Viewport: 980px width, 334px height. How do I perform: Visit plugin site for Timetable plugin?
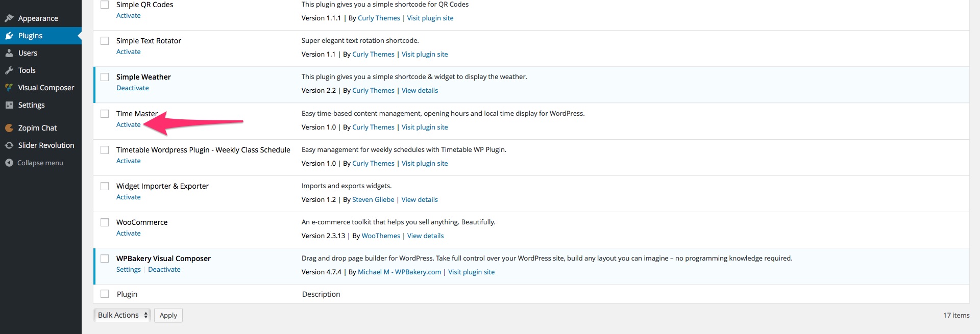[425, 164]
